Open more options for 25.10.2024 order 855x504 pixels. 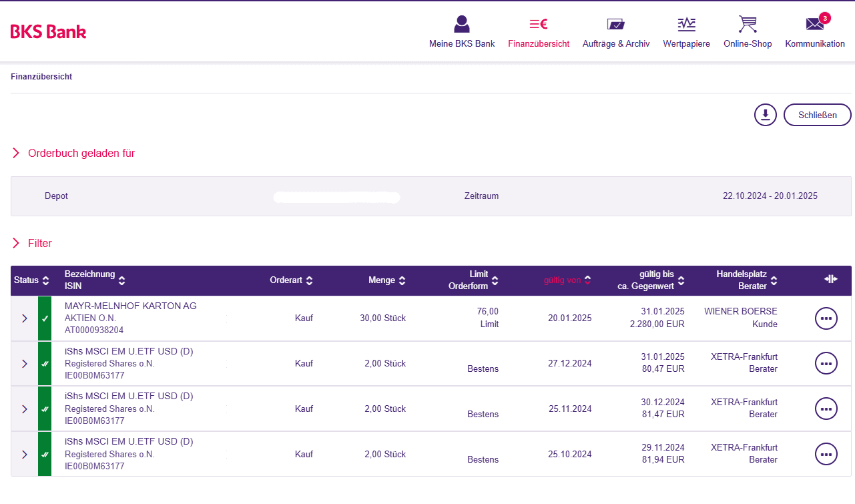pyautogui.click(x=826, y=455)
